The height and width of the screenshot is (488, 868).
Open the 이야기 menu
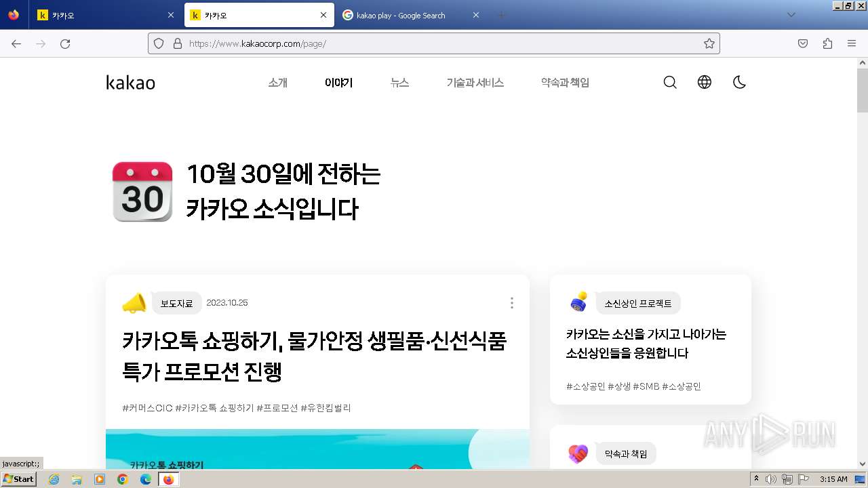339,83
